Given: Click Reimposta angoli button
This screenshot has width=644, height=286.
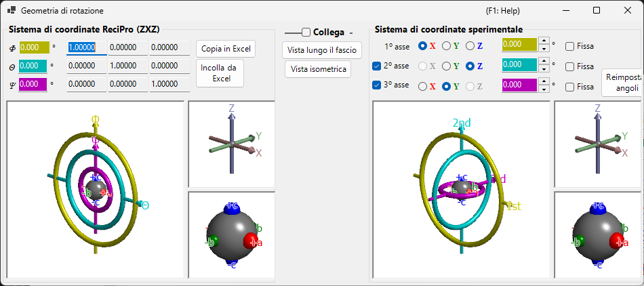Looking at the screenshot, I should coord(623,83).
